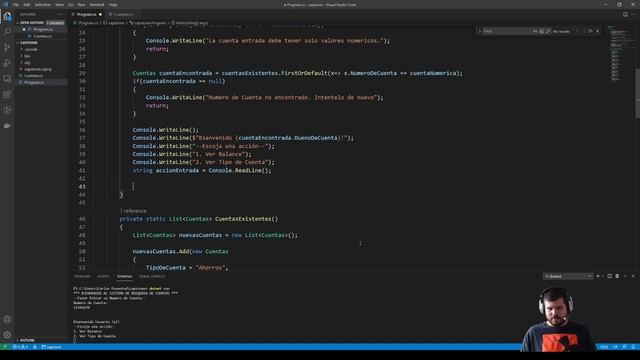The image size is (640, 360).
Task: Switch to the Debug Console panel tab
Action: [152, 276]
